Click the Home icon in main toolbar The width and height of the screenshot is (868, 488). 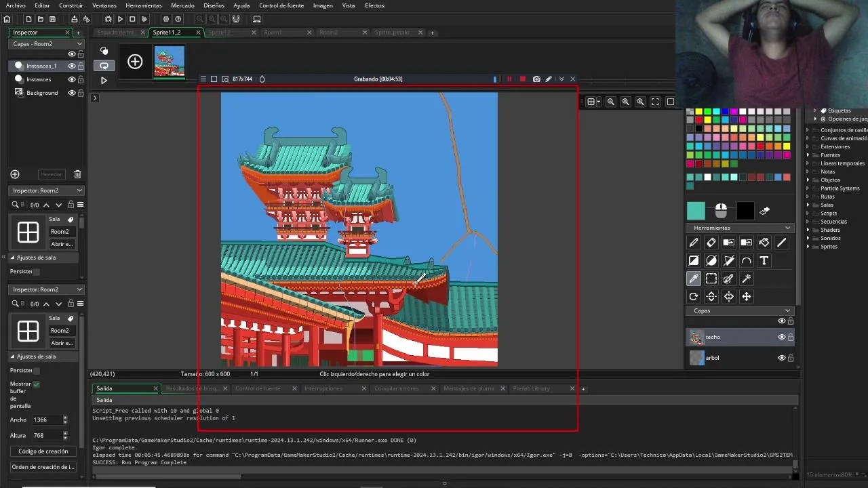coord(7,19)
